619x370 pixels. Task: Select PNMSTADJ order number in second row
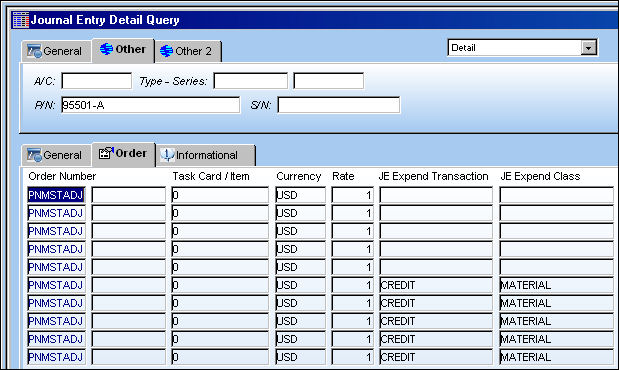pos(56,213)
